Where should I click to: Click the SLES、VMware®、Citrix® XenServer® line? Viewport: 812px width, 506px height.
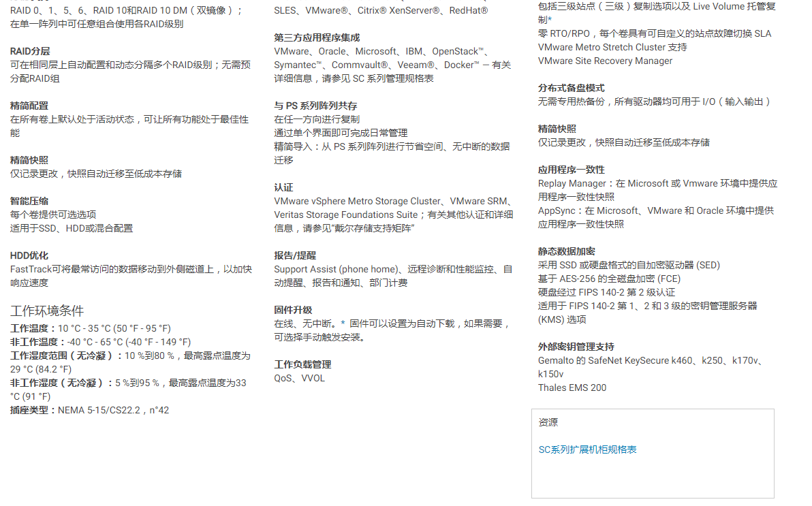coord(381,10)
